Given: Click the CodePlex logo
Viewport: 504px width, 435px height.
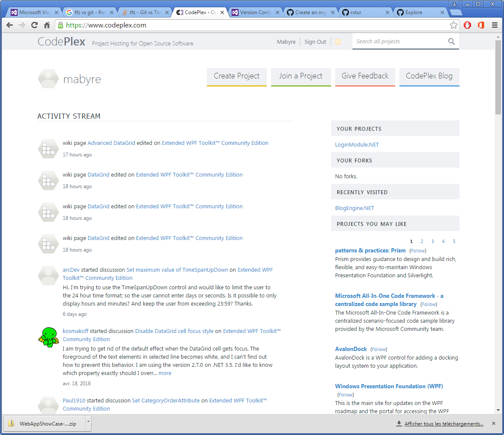Looking at the screenshot, I should click(61, 42).
